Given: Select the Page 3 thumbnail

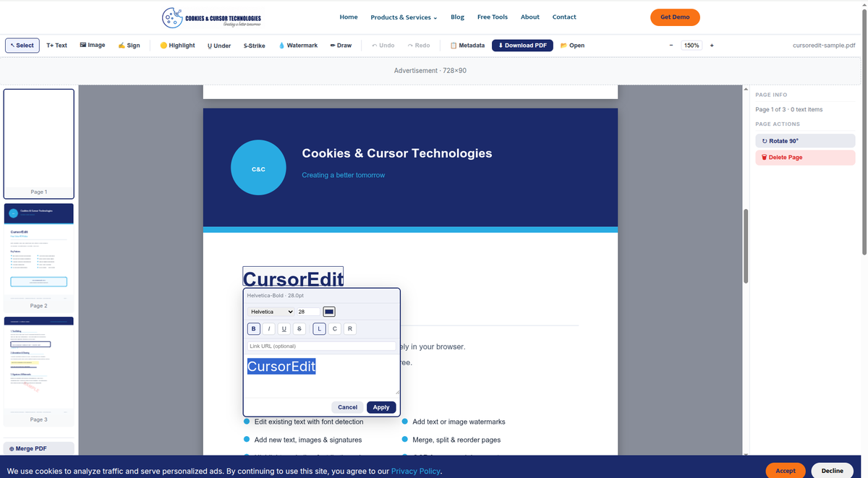Looking at the screenshot, I should coord(39,370).
